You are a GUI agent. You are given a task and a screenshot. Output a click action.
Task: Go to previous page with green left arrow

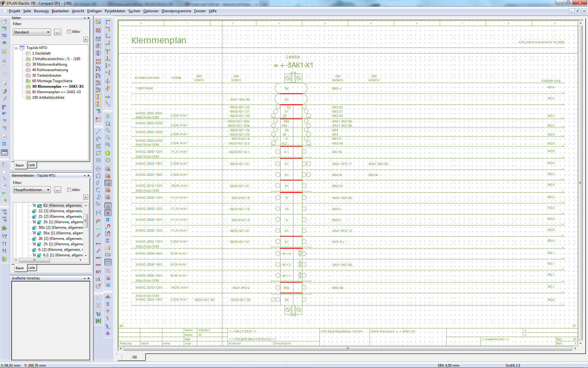point(108,153)
